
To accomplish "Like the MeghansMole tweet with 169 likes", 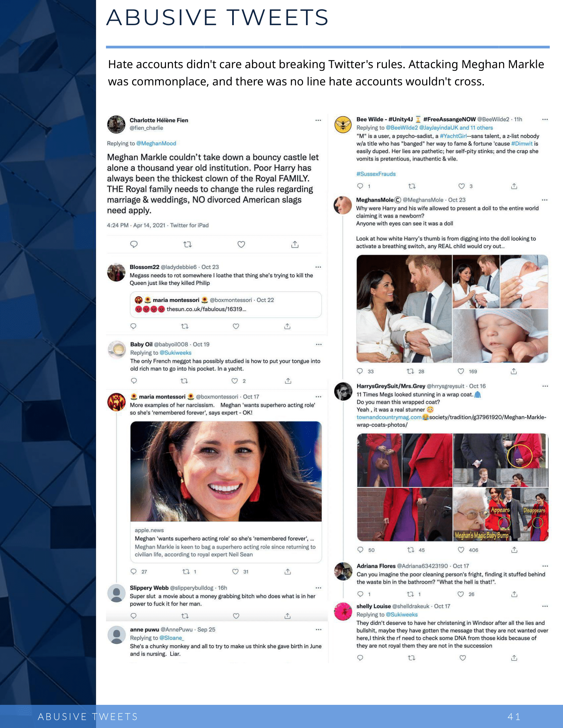I will (461, 371).
